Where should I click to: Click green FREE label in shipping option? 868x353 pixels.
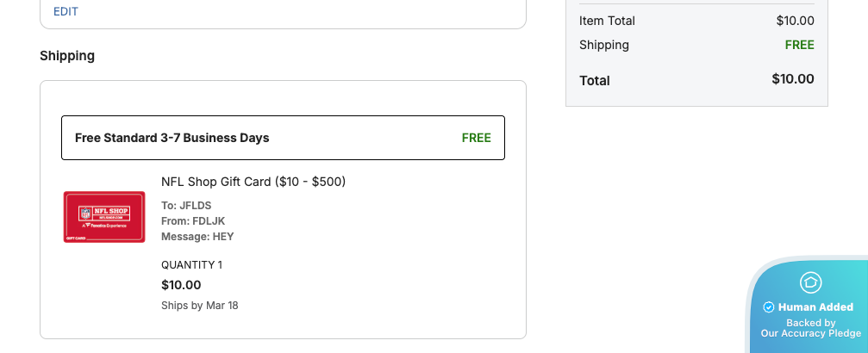click(476, 138)
